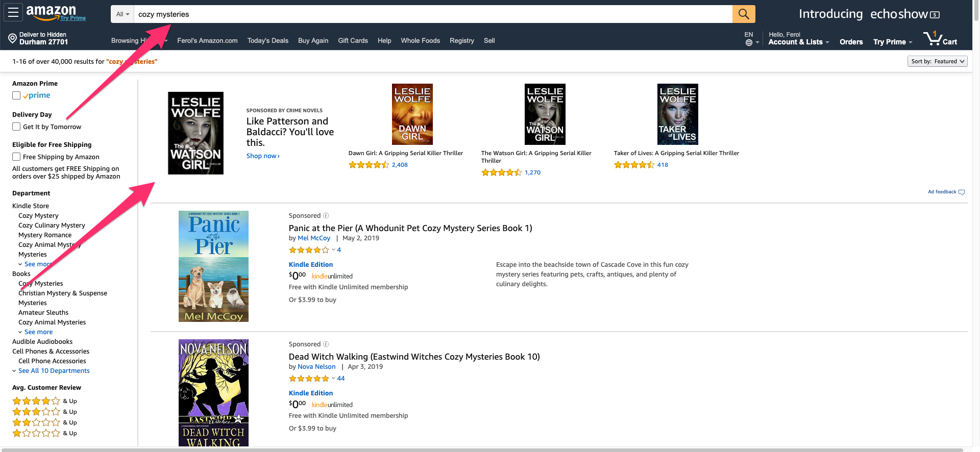980x452 pixels.
Task: Open Ferol's Amazon.com nav item
Action: point(207,41)
